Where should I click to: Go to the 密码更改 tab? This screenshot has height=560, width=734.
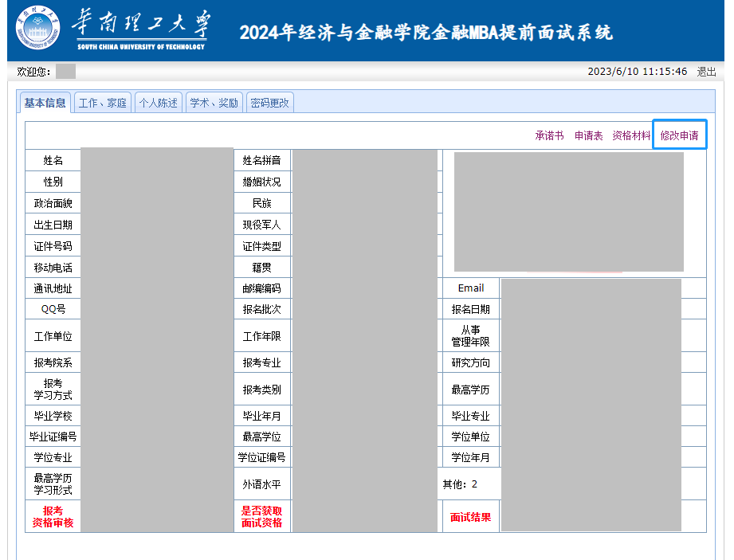(269, 103)
